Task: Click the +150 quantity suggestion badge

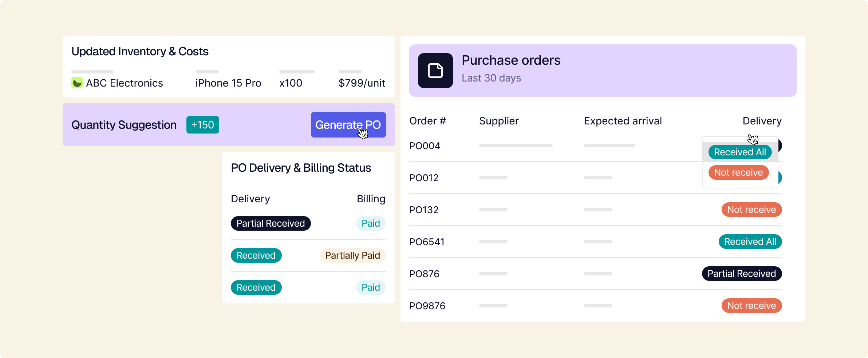Action: coord(202,125)
